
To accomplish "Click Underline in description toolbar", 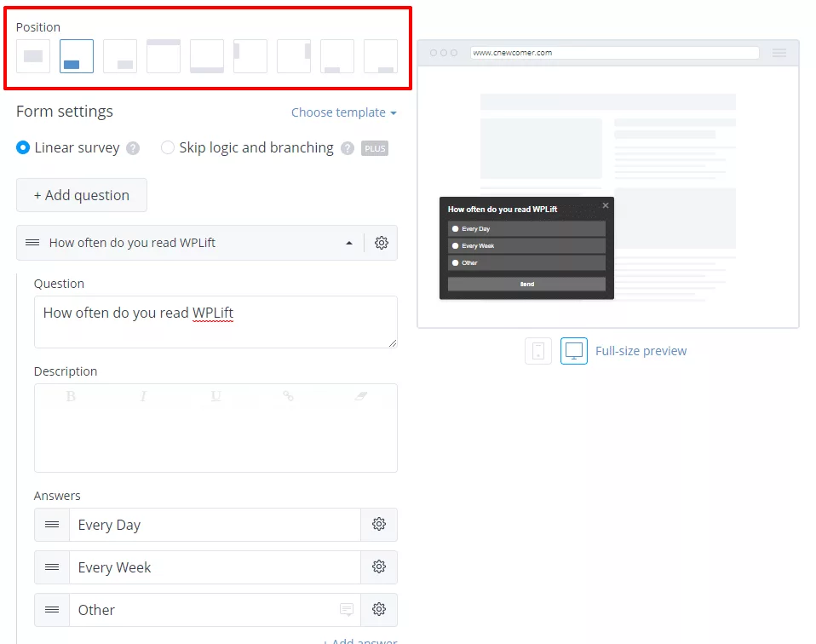I will click(x=216, y=396).
